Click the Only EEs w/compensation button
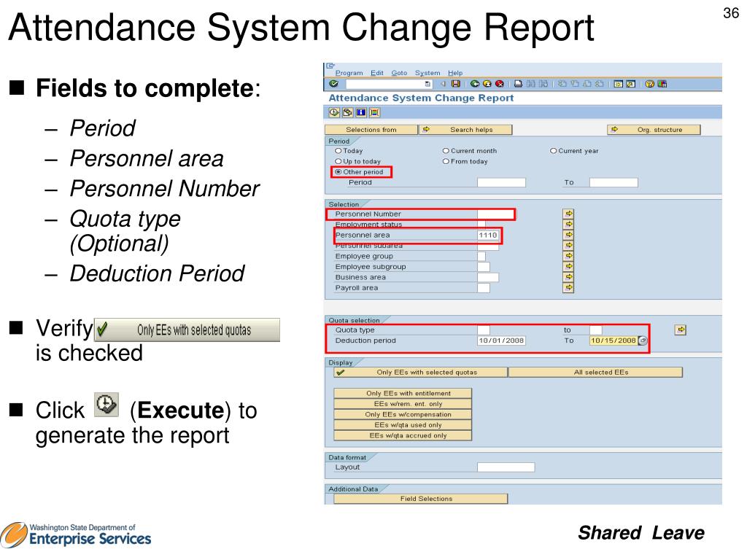The height and width of the screenshot is (560, 747). [403, 414]
